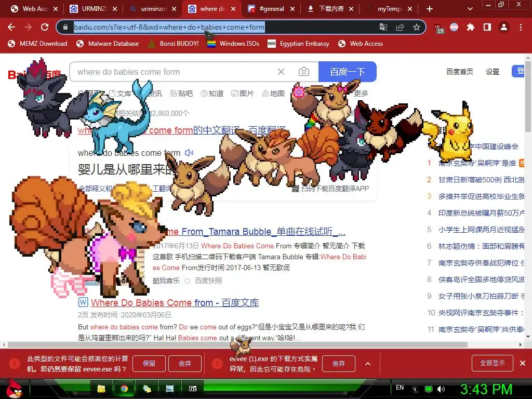
Task: Click 舍弃 to discard eevee.exe
Action: pyautogui.click(x=185, y=364)
